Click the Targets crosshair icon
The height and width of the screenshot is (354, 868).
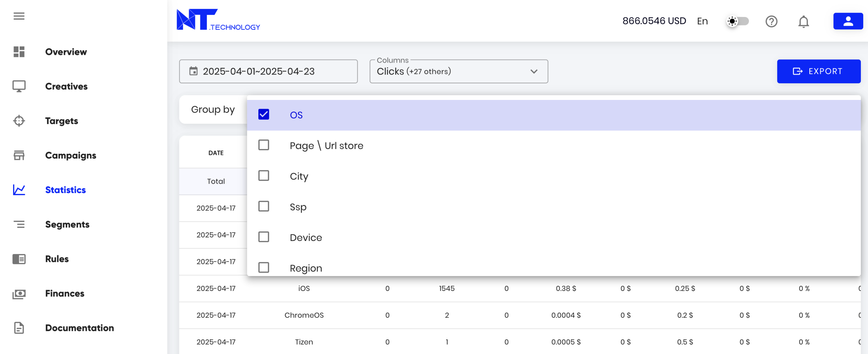(19, 121)
